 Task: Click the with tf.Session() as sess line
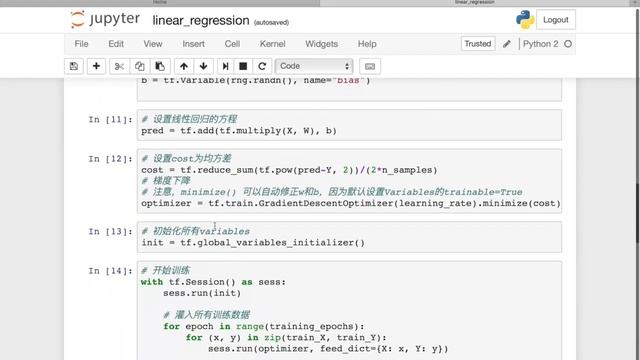coord(213,282)
